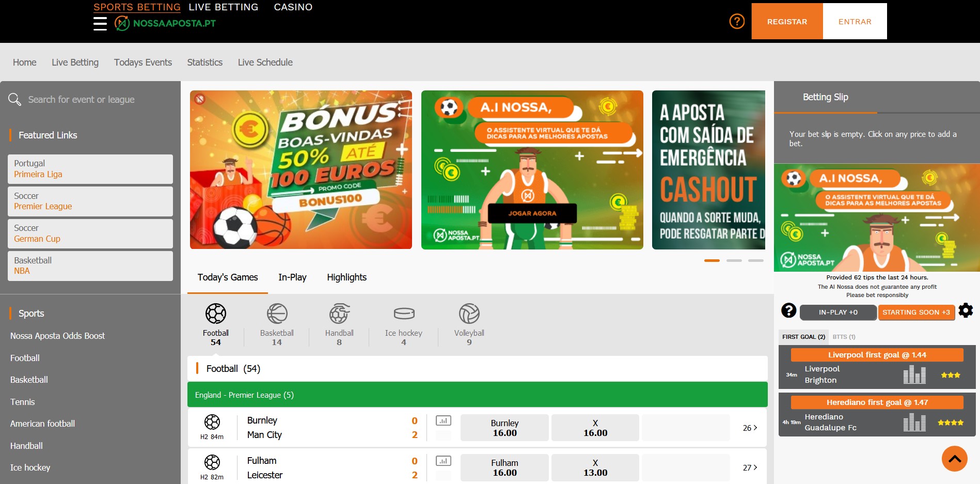
Task: Open Live Betting in navigation bar
Action: tap(75, 63)
